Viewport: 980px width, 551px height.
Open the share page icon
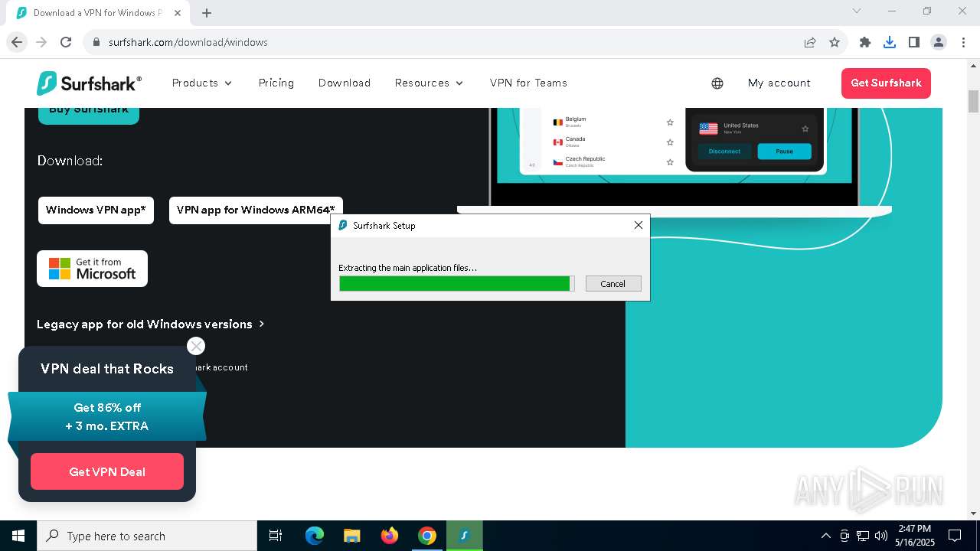[810, 42]
